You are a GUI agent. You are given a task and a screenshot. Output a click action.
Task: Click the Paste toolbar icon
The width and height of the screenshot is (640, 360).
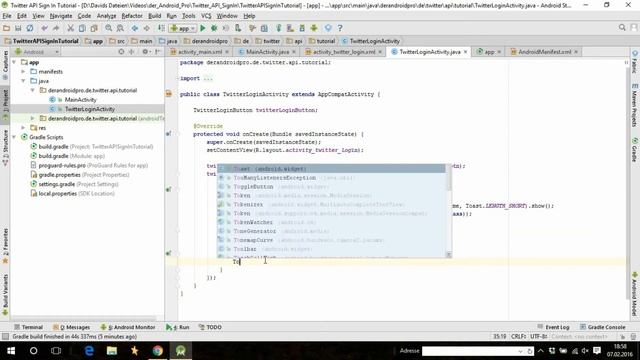pyautogui.click(x=94, y=28)
